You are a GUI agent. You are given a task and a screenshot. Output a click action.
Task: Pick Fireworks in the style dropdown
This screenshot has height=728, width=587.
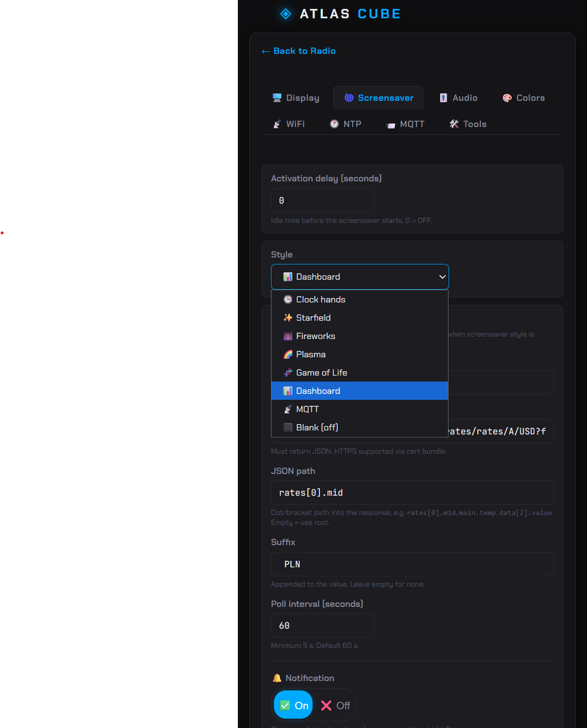360,336
